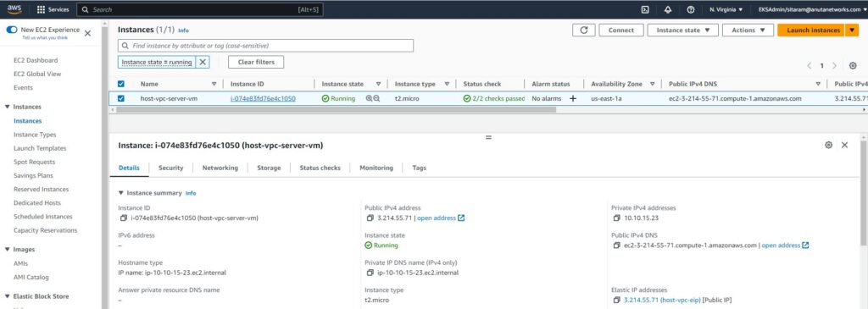Open address link beside Public IPv4 address

441,218
